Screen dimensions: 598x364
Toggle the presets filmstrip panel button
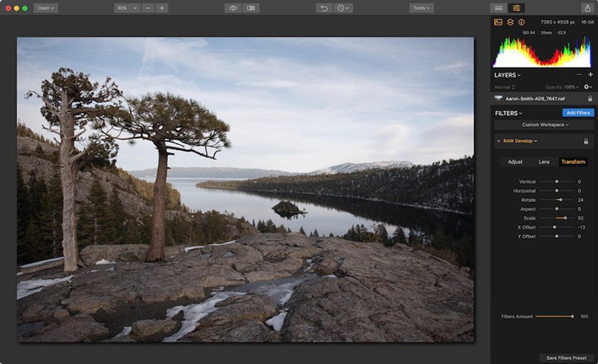[498, 8]
